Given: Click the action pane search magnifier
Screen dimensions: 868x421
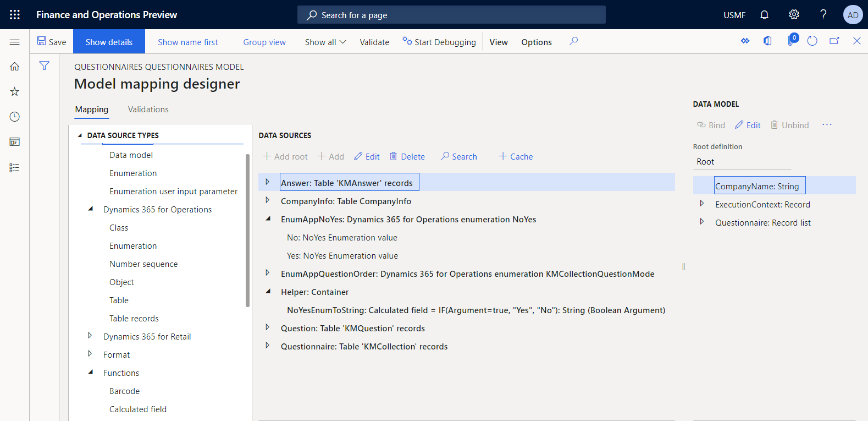Looking at the screenshot, I should [x=573, y=41].
